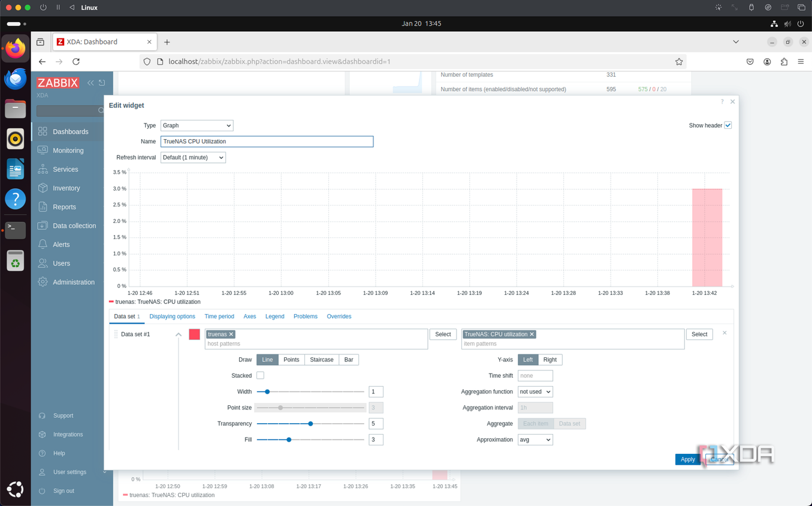This screenshot has width=812, height=506.
Task: Bookmark this page with the star icon
Action: pos(679,62)
